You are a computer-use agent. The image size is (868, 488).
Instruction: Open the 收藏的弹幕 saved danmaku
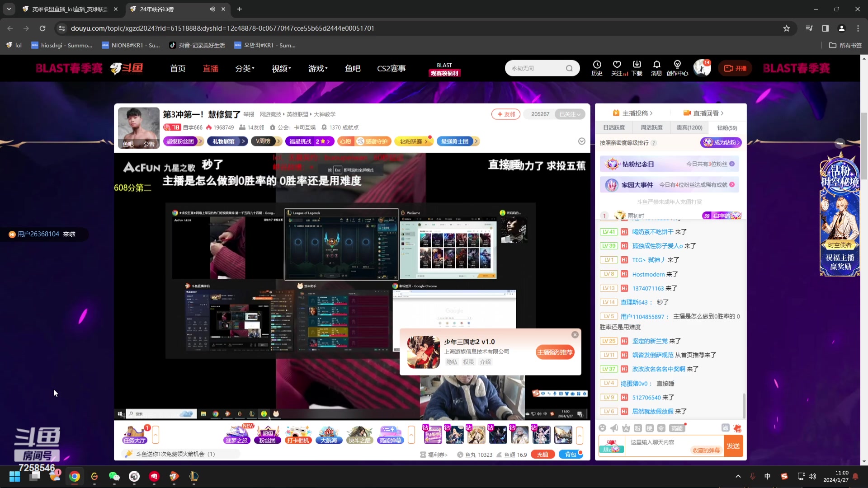click(706, 450)
